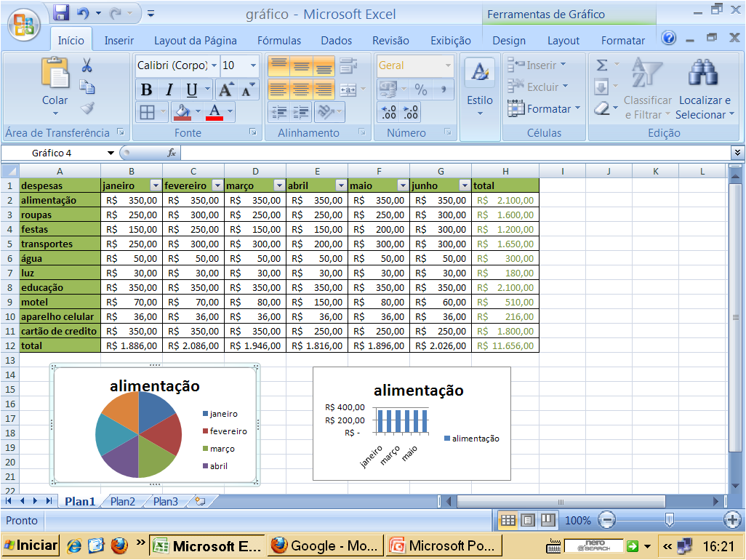Toggle underline formatting
Viewport: 746px width, 560px height.
pyautogui.click(x=192, y=89)
